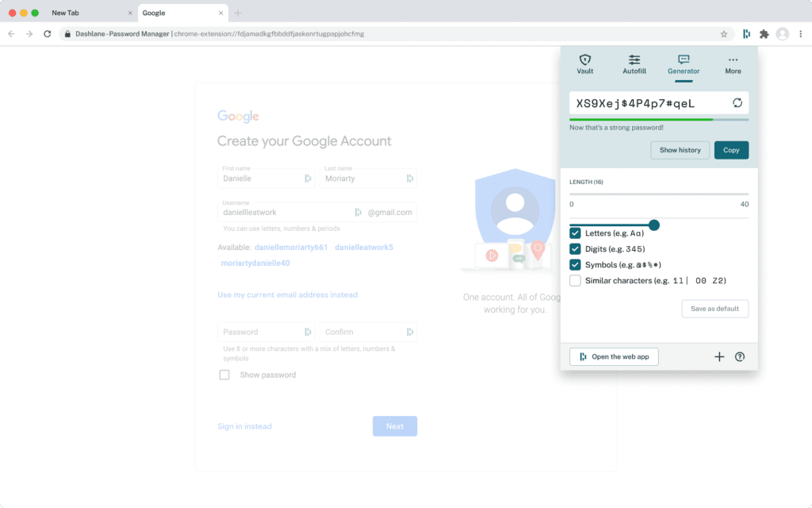Image resolution: width=812 pixels, height=508 pixels.
Task: Open the Dashlane Vault panel
Action: (x=584, y=65)
